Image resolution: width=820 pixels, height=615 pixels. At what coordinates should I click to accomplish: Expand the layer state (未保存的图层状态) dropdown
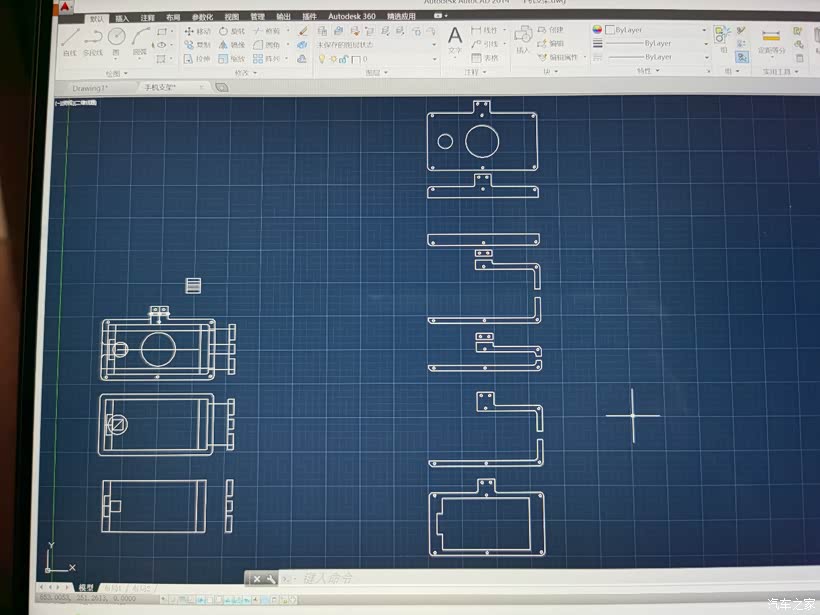pyautogui.click(x=434, y=45)
